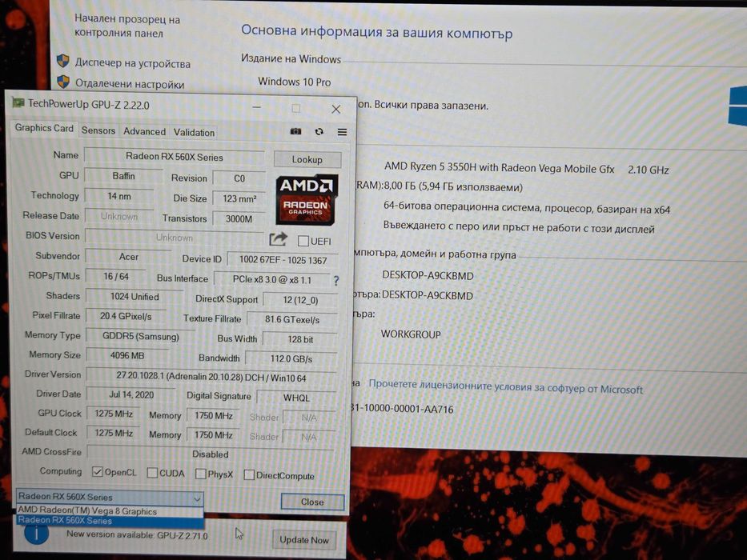
Task: Open Диспечер на устройства link
Action: [x=132, y=63]
